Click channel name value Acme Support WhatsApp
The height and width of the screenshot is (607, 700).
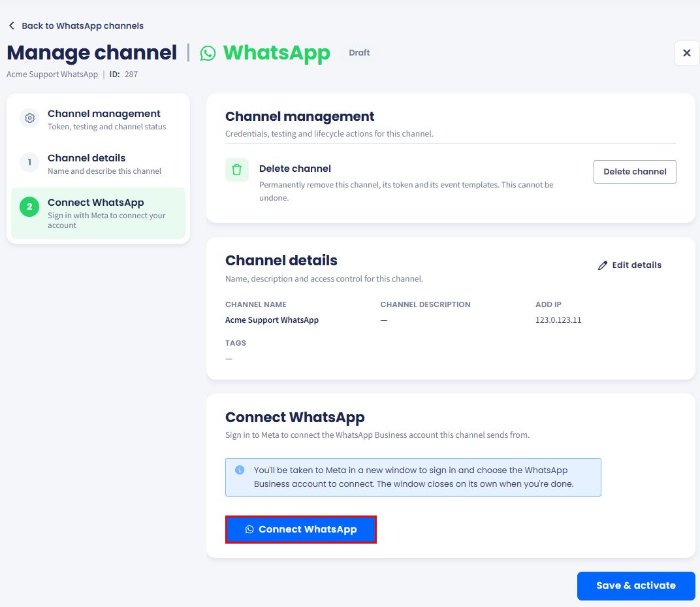pos(272,320)
